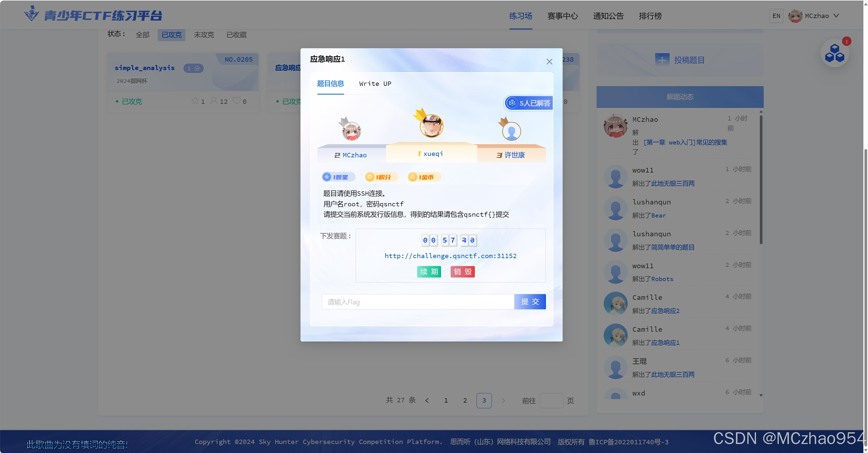Click xueqi's first place avatar
Screen dimensions: 868x453
click(x=431, y=126)
